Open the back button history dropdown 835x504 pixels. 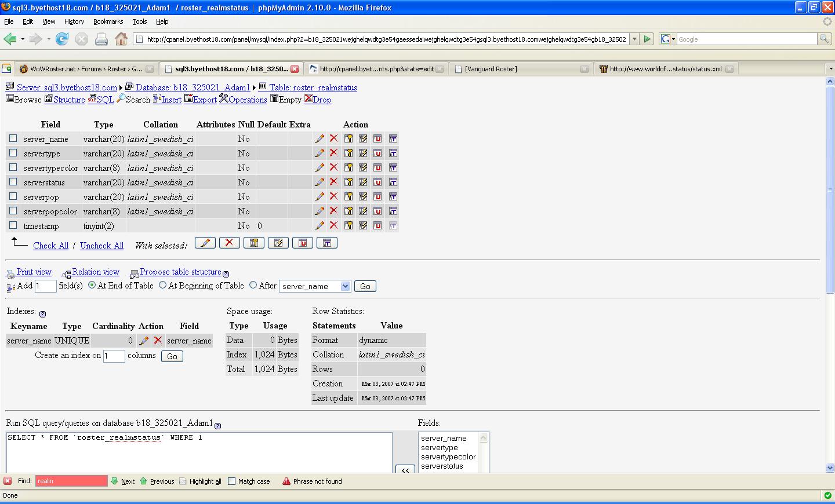(x=23, y=39)
